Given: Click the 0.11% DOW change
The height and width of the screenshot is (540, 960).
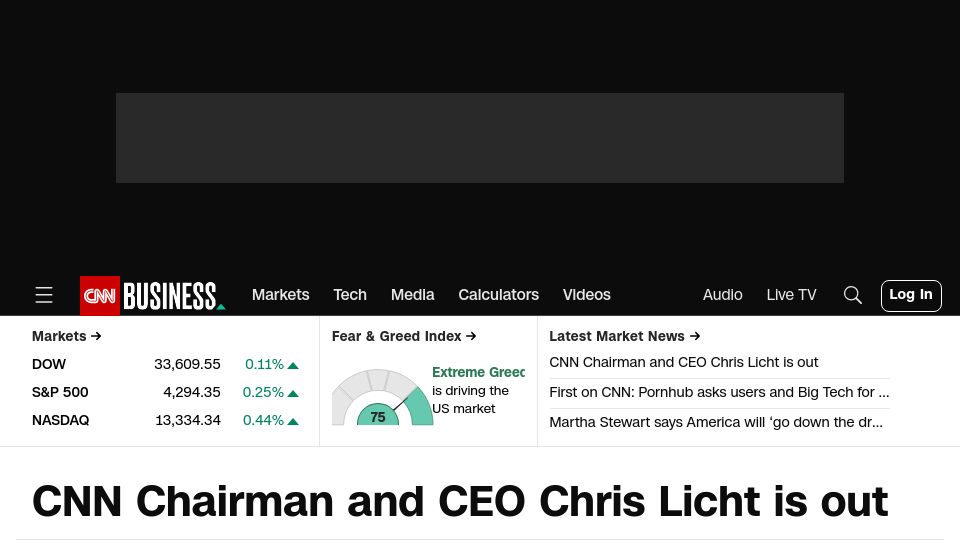Looking at the screenshot, I should pyautogui.click(x=264, y=364).
